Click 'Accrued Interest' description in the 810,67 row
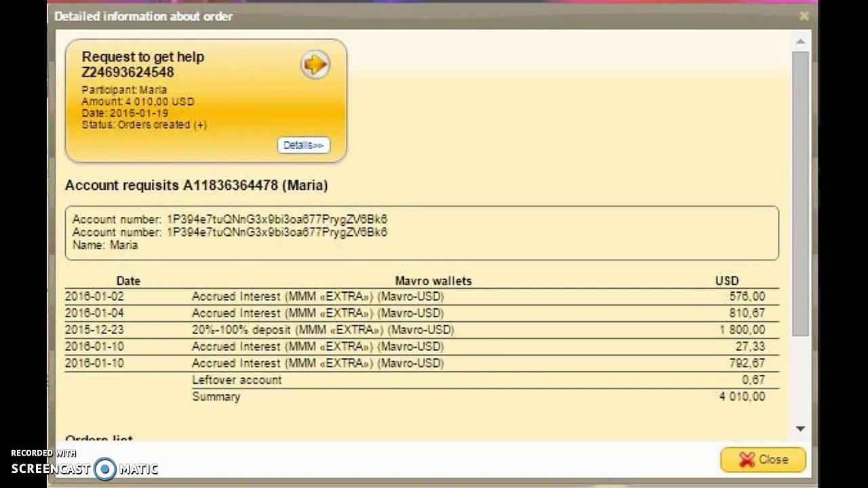This screenshot has height=488, width=868. pos(318,313)
